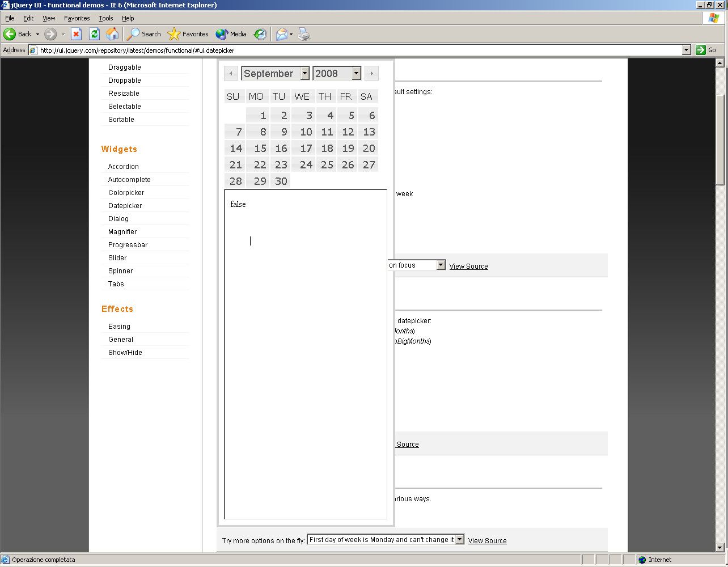Click the Print toolbar icon
The width and height of the screenshot is (728, 567).
(x=304, y=34)
